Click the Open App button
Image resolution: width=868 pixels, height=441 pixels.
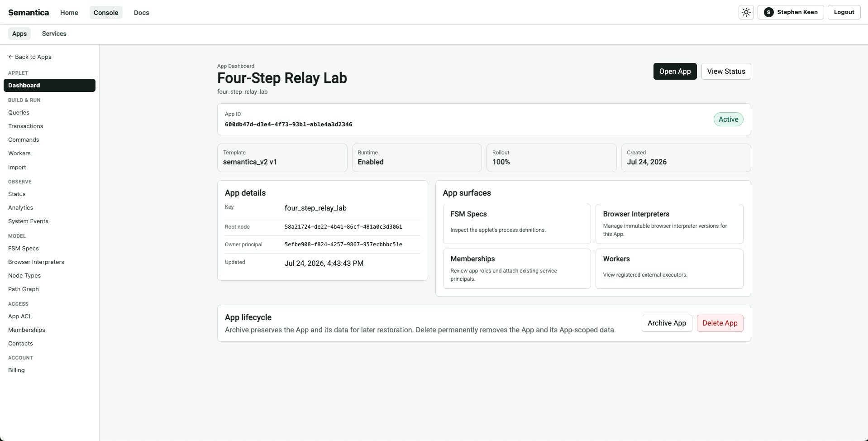pos(675,71)
